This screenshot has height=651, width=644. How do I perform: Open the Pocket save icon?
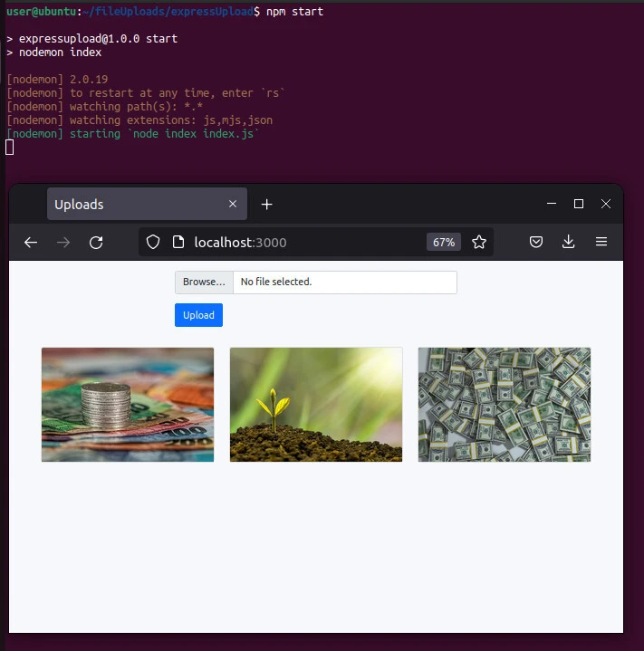point(536,242)
